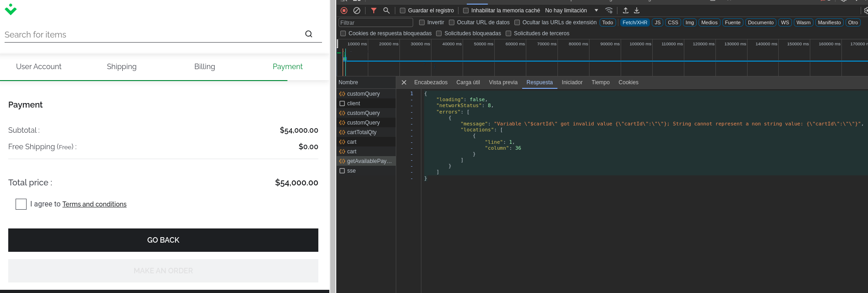This screenshot has height=293, width=868.
Task: Tick the Terms and conditions agreement checkbox
Action: 21,204
